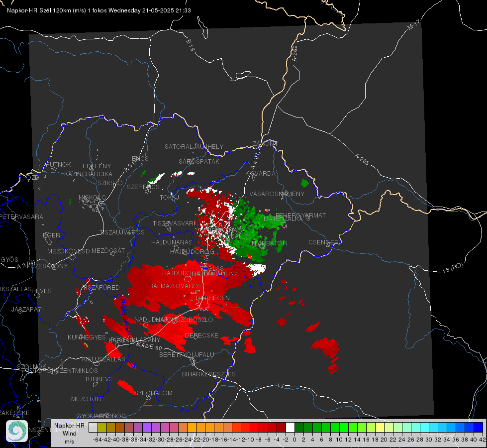Click the A-265 road label
Viewport: 487px width, 448px height.
(x=362, y=159)
